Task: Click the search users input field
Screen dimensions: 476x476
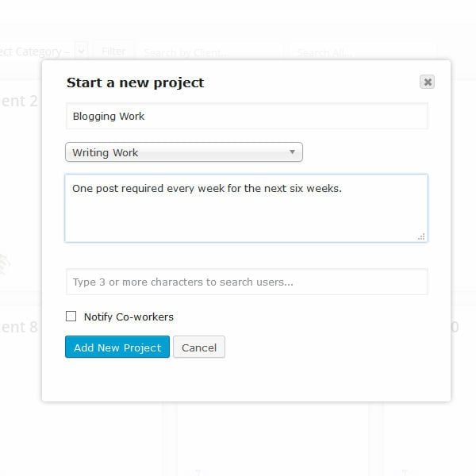Action: 247,282
